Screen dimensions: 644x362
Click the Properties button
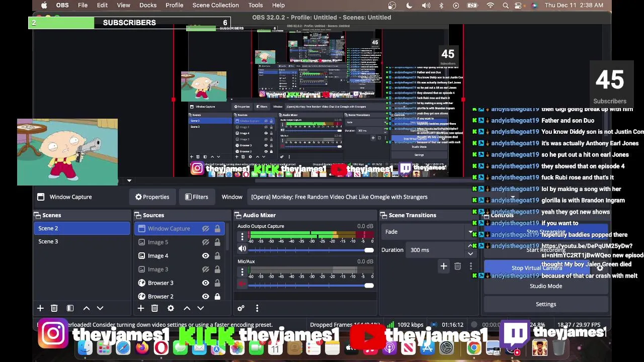[x=152, y=197]
